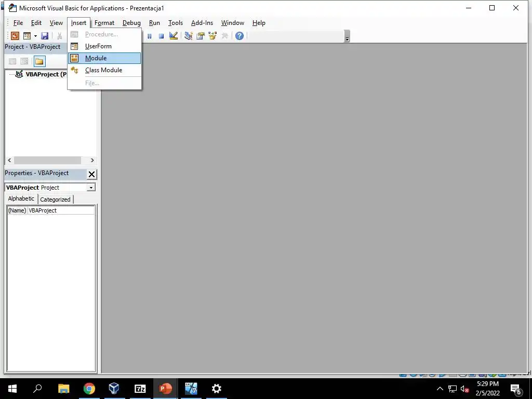Click the Toolbox toolbar icon

click(x=224, y=36)
